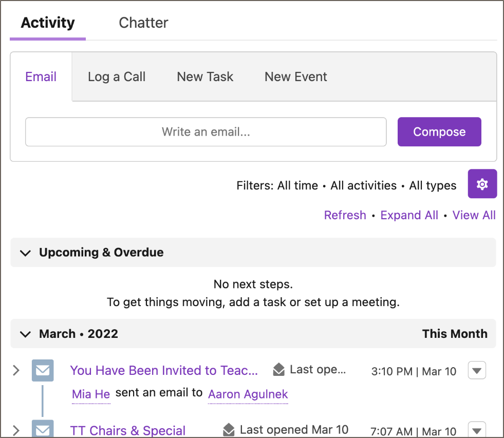The width and height of the screenshot is (504, 438).
Task: Click the 'Filters: All time • All activities • All types' text
Action: click(346, 185)
